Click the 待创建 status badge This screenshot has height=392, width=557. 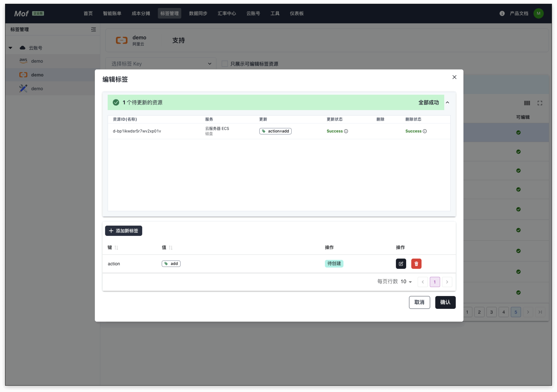pos(334,264)
